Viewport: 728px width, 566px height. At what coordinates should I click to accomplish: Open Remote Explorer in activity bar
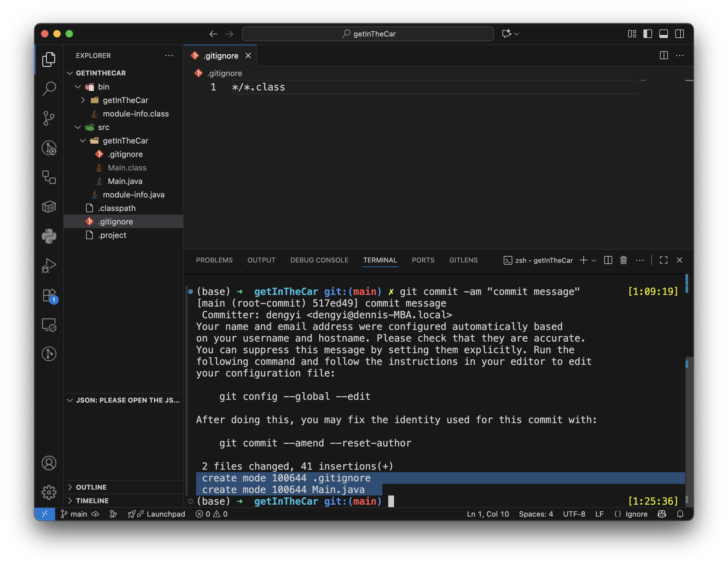coord(49,325)
